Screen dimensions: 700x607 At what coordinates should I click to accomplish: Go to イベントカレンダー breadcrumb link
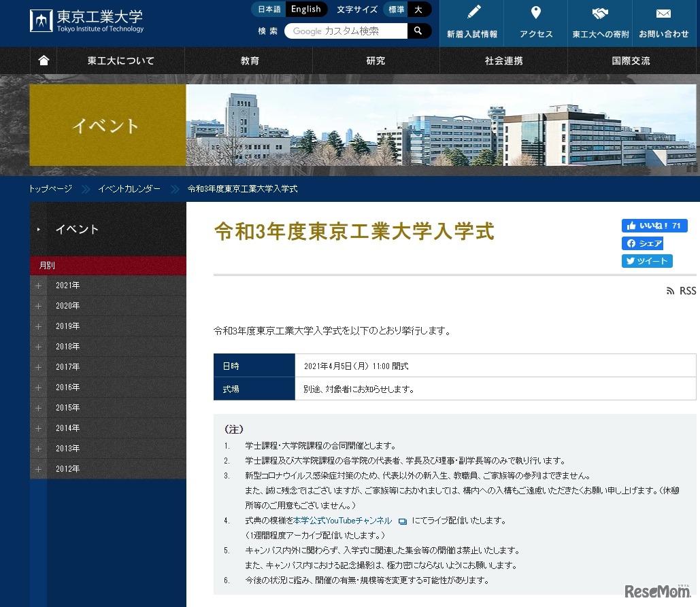click(129, 189)
